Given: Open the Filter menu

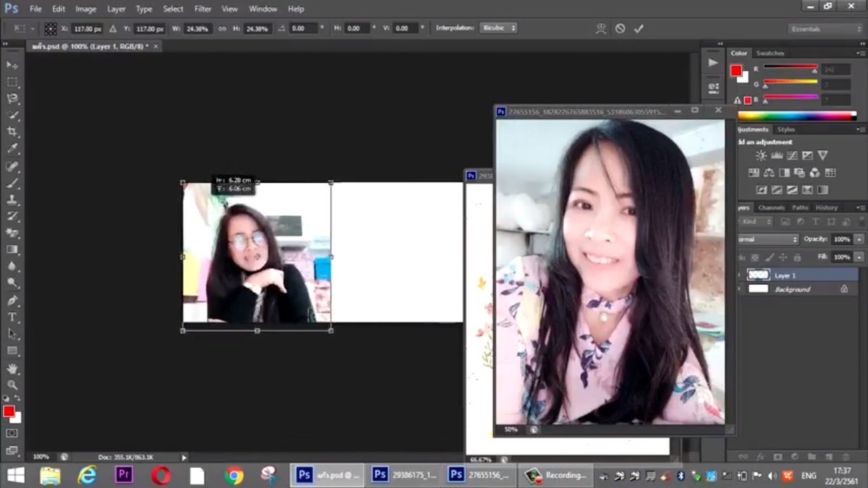Looking at the screenshot, I should point(203,9).
